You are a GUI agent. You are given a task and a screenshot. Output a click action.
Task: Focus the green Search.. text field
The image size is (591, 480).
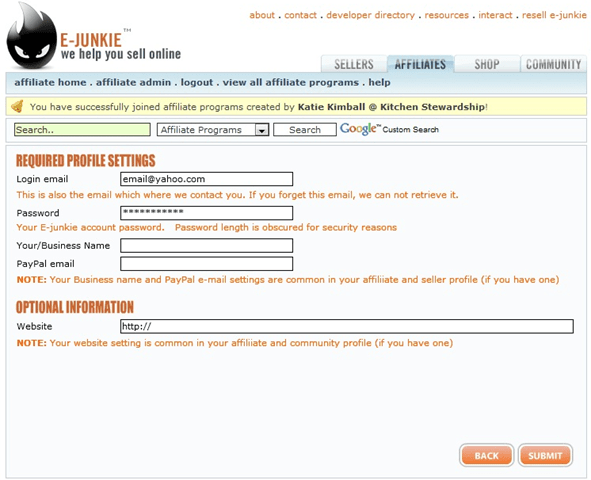82,130
